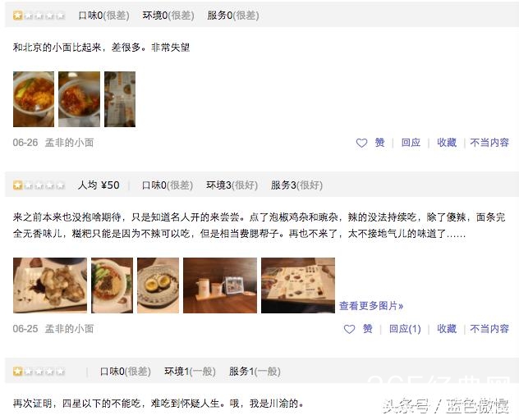Open the menu photo in first review

point(120,99)
